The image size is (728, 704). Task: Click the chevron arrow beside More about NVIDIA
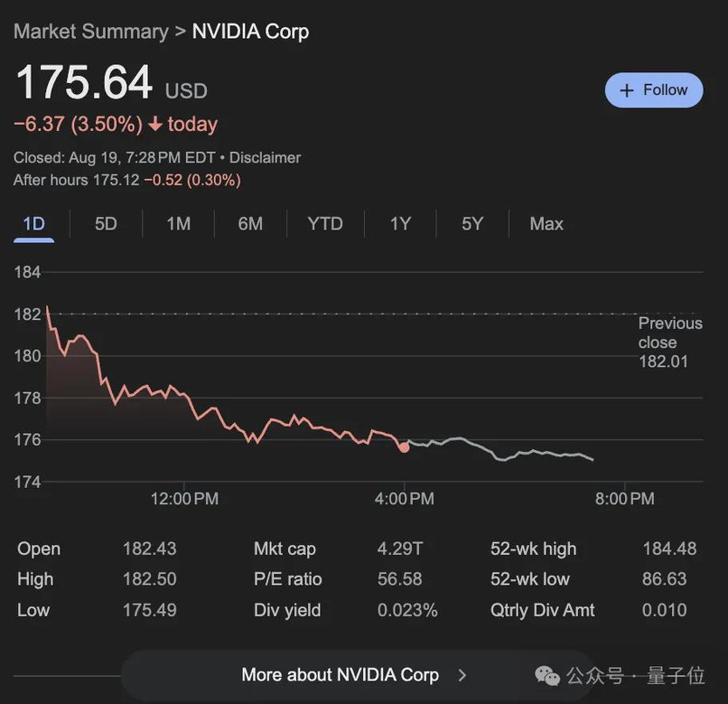click(x=463, y=675)
